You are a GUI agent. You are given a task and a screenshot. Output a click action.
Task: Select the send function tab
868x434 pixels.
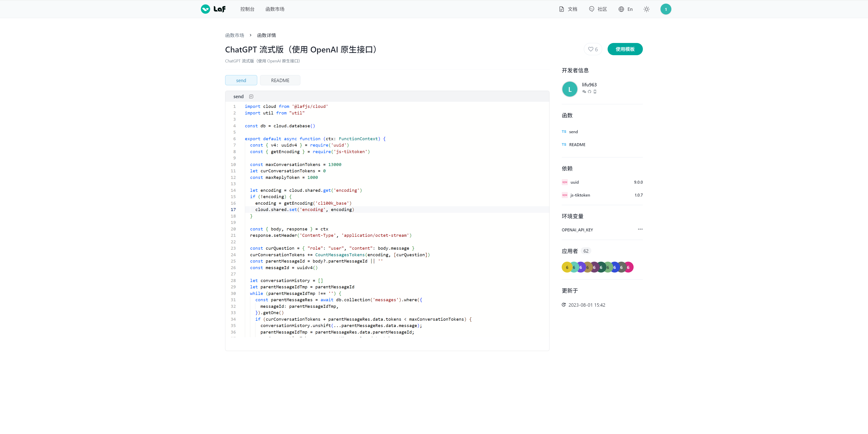tap(241, 80)
